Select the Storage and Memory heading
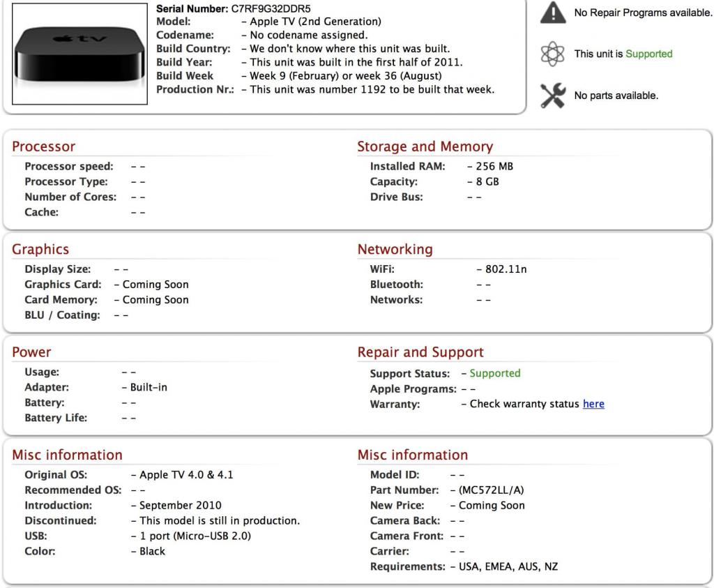 pyautogui.click(x=425, y=146)
